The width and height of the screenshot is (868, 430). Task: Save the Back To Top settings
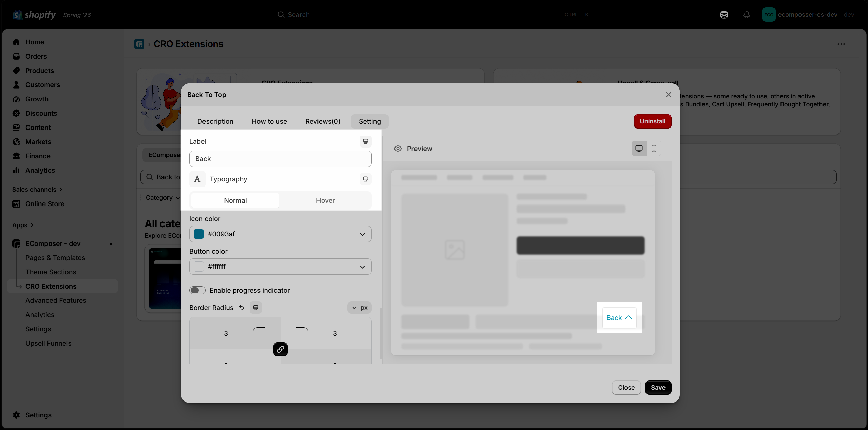point(658,388)
